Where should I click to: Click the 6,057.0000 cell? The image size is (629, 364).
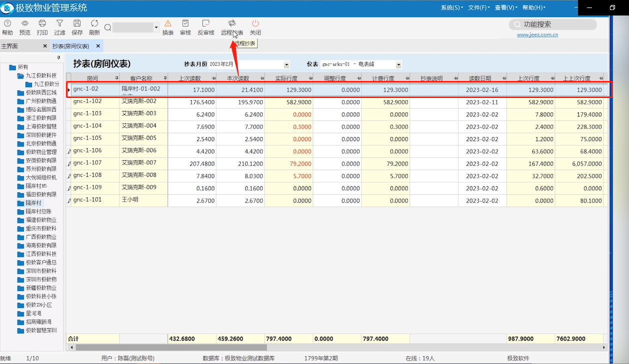pos(579,163)
